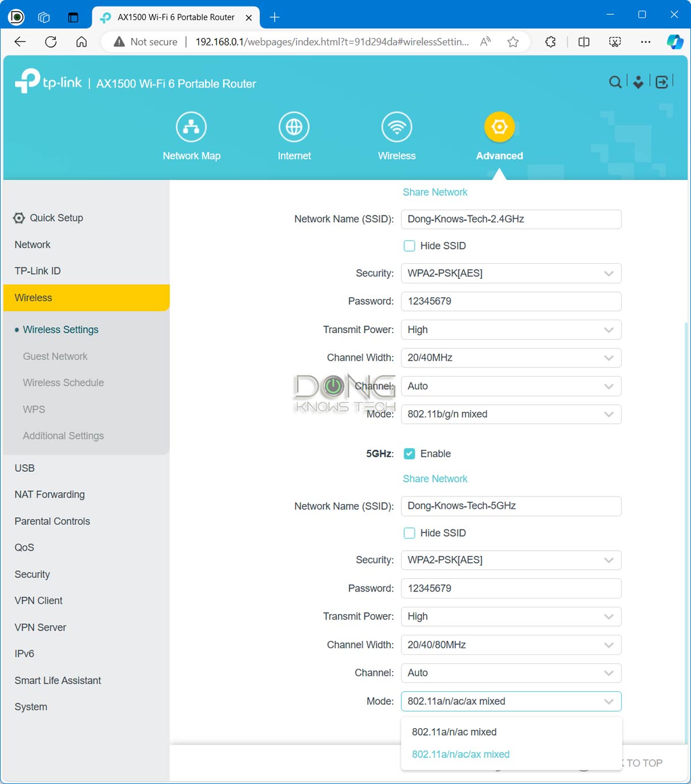Check Hide SSID for 5GHz network
Image resolution: width=691 pixels, height=784 pixels.
[409, 533]
